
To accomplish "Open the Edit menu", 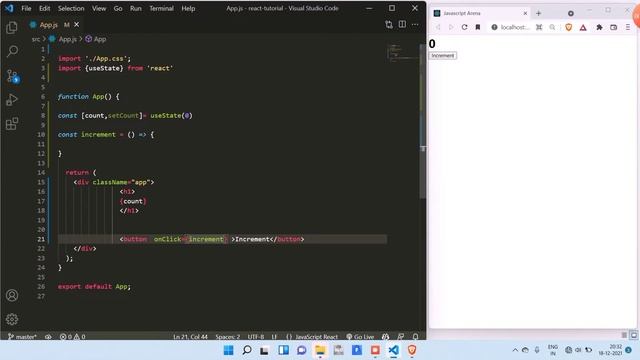I will point(44,8).
